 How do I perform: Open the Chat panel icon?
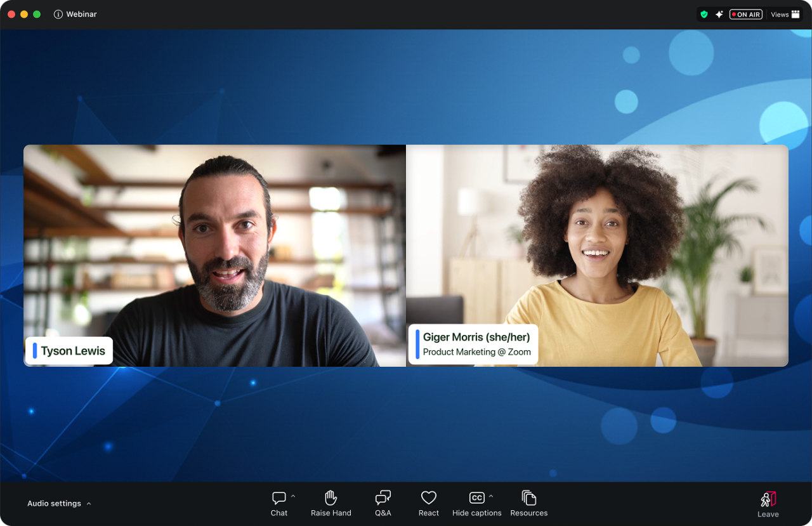click(279, 498)
